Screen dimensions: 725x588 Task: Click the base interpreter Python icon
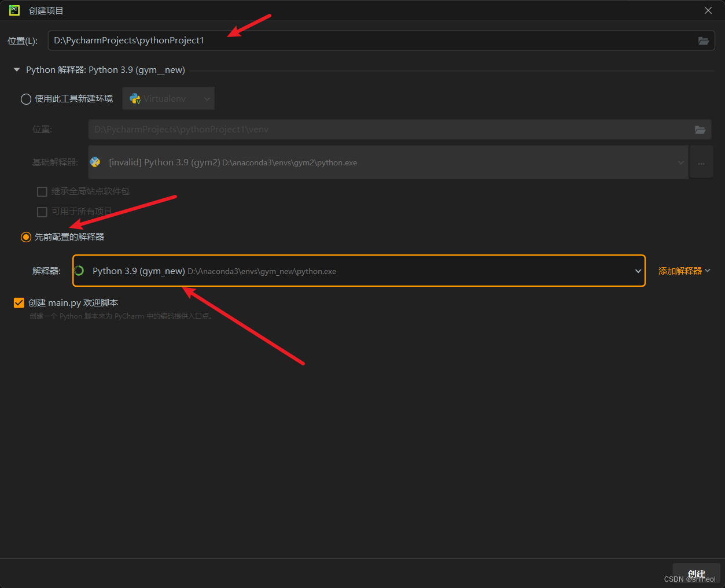(x=95, y=162)
